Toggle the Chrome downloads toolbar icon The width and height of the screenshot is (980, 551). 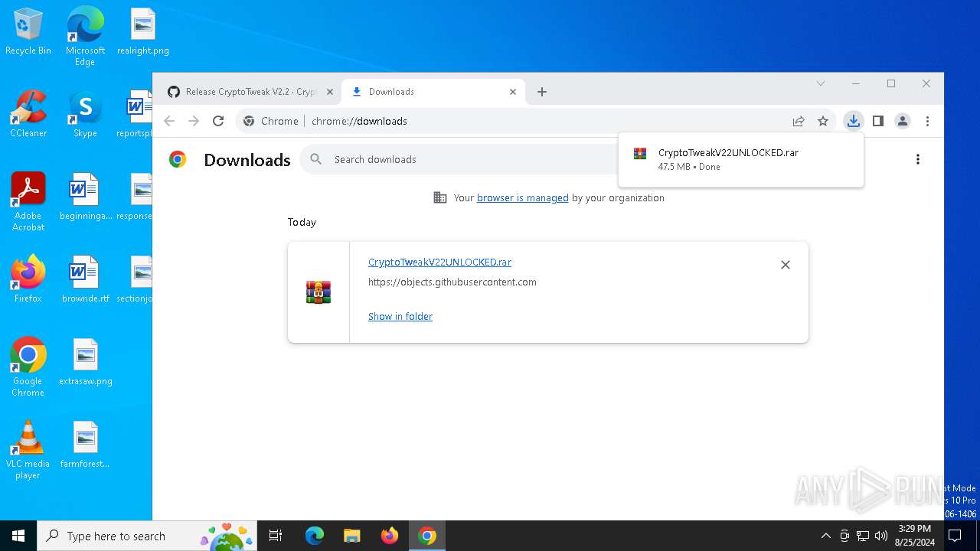tap(854, 121)
